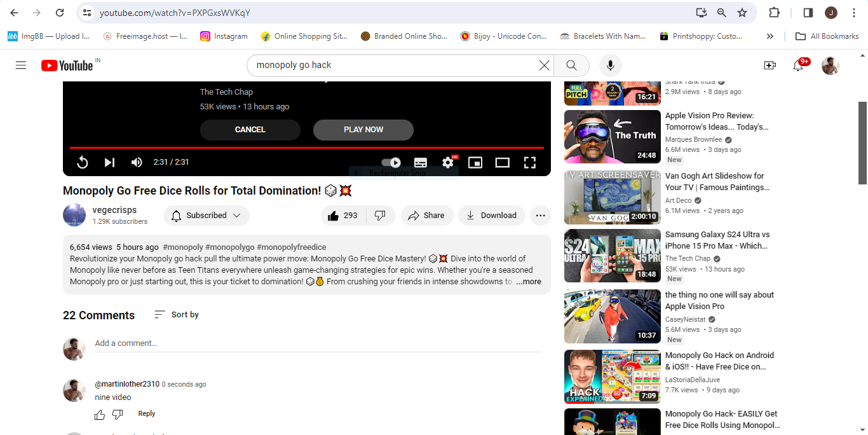Click Add a comment field
This screenshot has width=868, height=435.
point(318,343)
